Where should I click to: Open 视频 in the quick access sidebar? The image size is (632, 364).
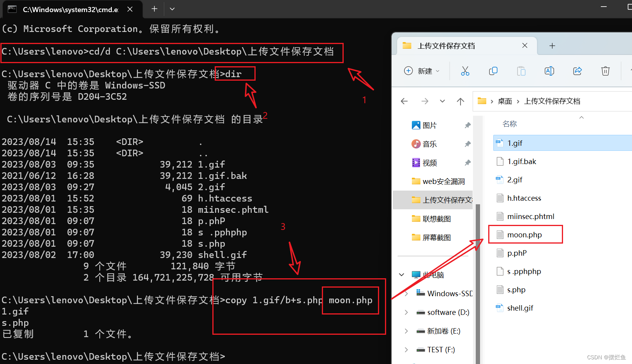click(x=429, y=163)
